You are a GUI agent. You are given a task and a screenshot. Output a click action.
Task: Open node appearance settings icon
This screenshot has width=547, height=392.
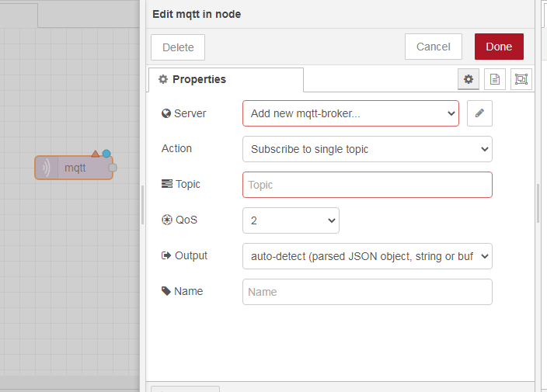521,79
